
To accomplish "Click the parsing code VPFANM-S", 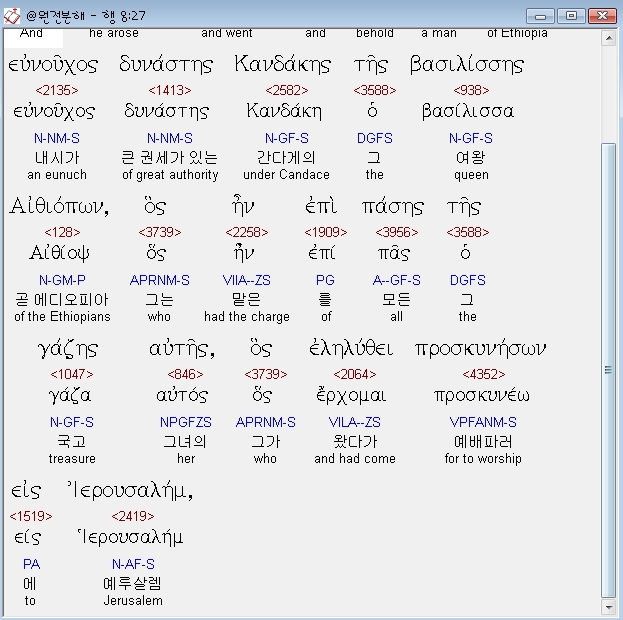I will tap(483, 422).
